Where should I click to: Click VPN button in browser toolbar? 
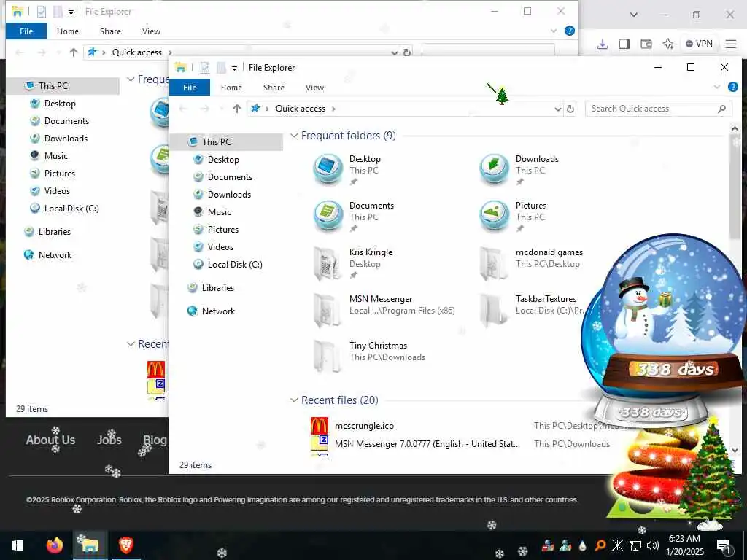tap(700, 44)
